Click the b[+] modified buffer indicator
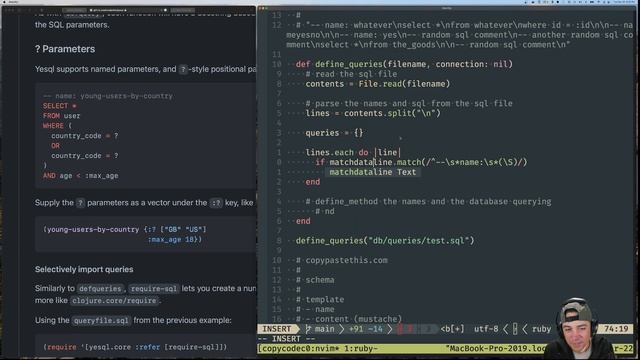640x360 pixels. [x=452, y=329]
